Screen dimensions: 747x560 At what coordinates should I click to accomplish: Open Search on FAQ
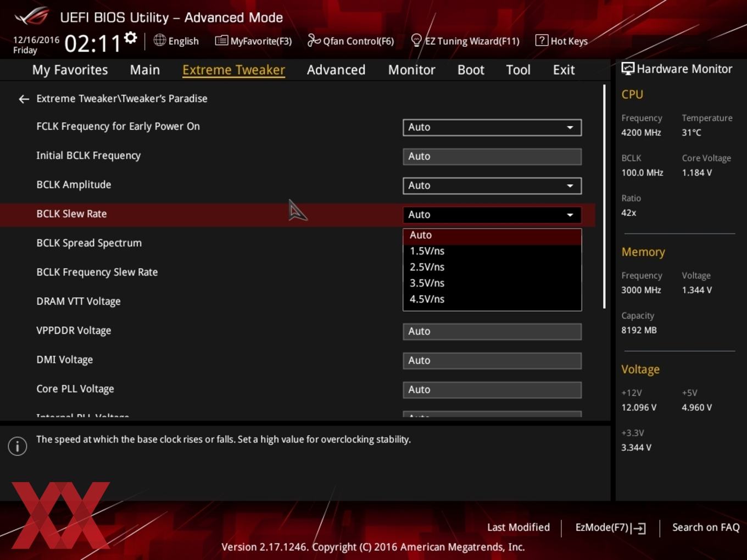[x=706, y=528]
